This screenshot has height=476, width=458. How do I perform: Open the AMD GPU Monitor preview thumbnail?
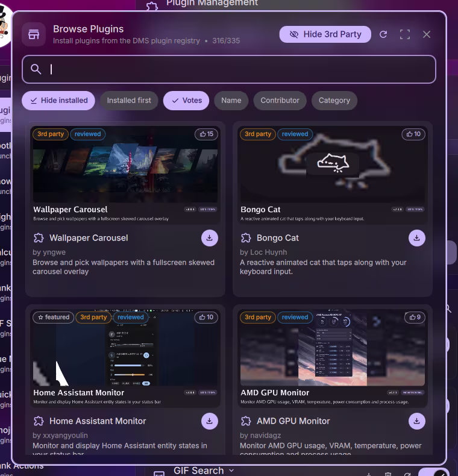tap(333, 359)
